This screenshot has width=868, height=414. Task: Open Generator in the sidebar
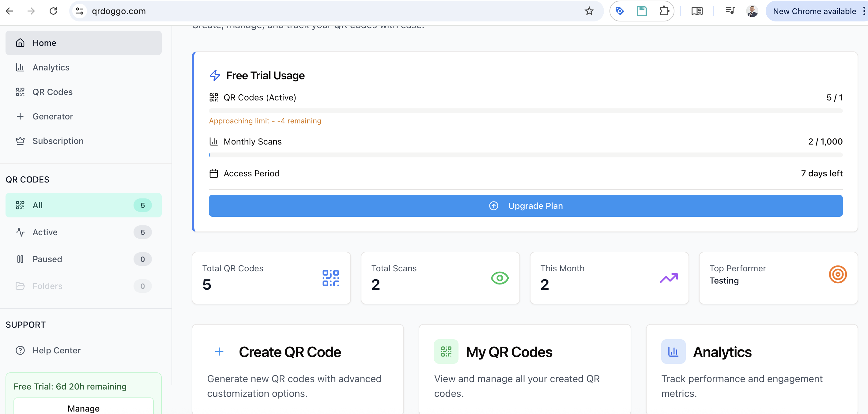pos(84,117)
